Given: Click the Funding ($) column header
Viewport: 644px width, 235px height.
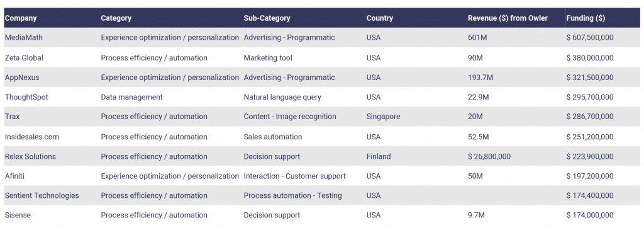Looking at the screenshot, I should [x=586, y=18].
